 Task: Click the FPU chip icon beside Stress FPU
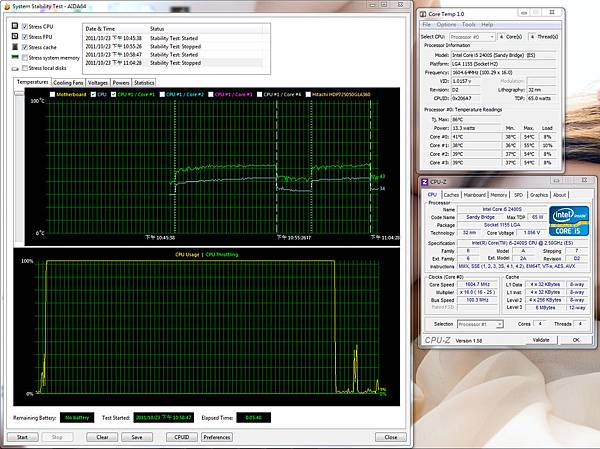15,36
